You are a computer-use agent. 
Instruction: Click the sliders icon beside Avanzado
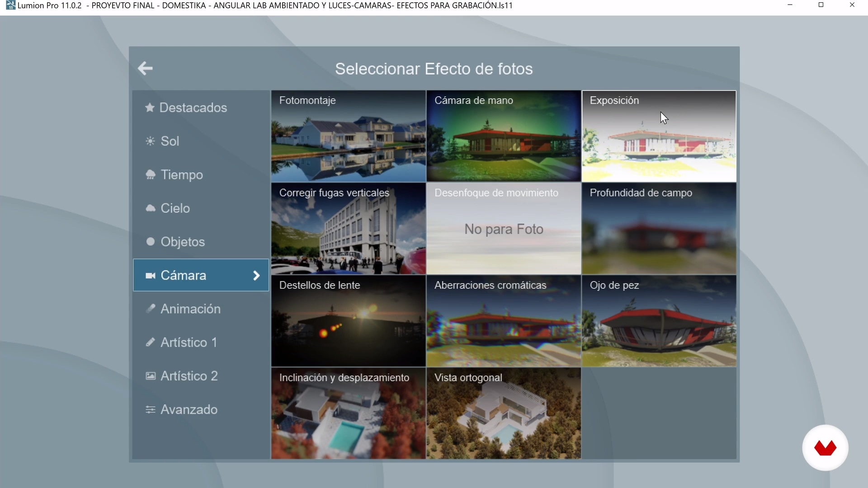151,409
